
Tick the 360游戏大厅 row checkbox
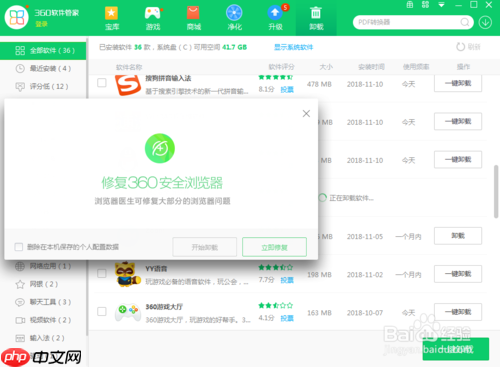click(x=102, y=312)
